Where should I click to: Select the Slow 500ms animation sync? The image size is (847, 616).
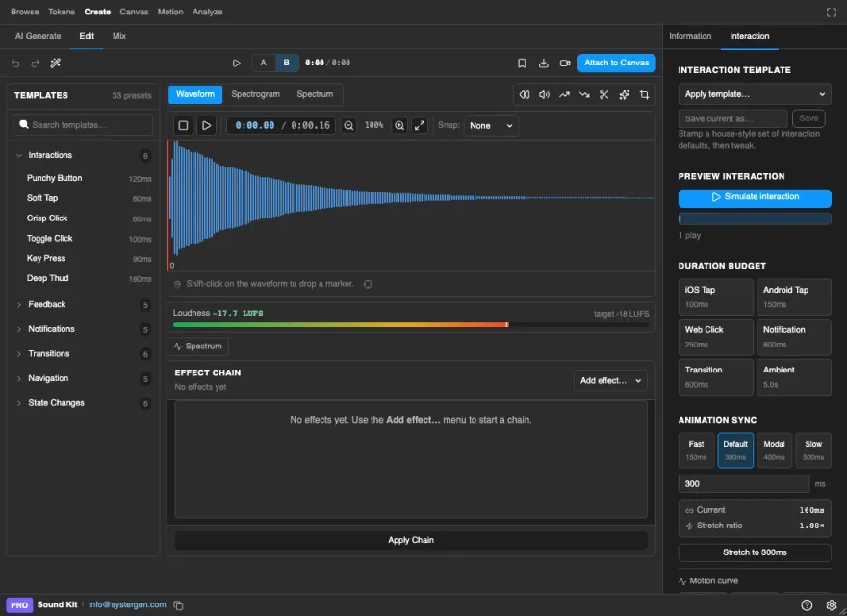(813, 450)
